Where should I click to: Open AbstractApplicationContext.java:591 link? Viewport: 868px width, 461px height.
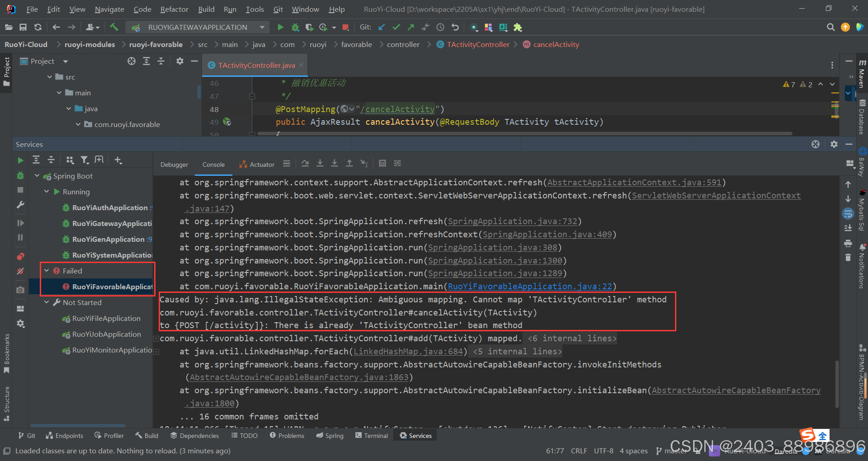634,183
